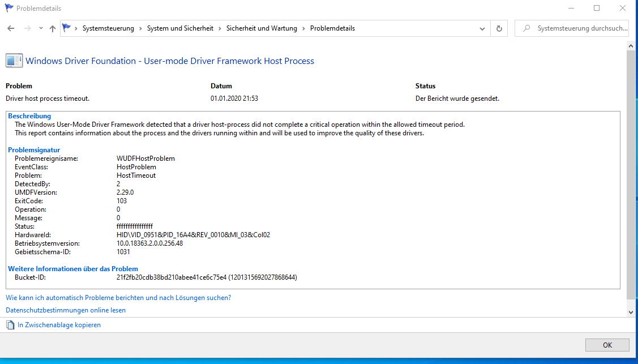This screenshot has width=638, height=364.
Task: Go back with the left arrow
Action: click(11, 28)
